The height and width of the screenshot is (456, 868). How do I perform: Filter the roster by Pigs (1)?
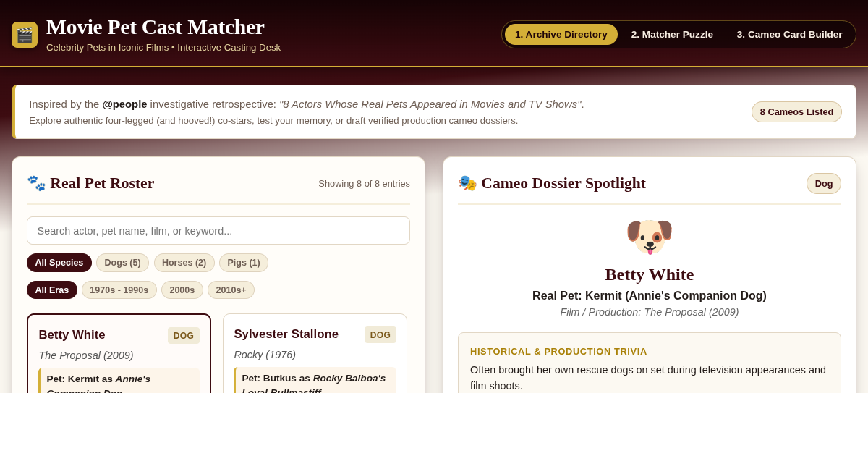click(x=244, y=263)
